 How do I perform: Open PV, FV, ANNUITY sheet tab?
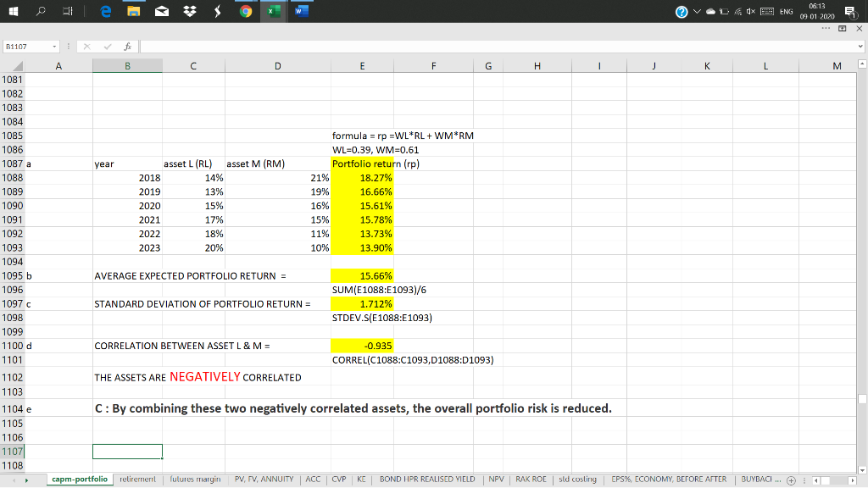pos(264,480)
